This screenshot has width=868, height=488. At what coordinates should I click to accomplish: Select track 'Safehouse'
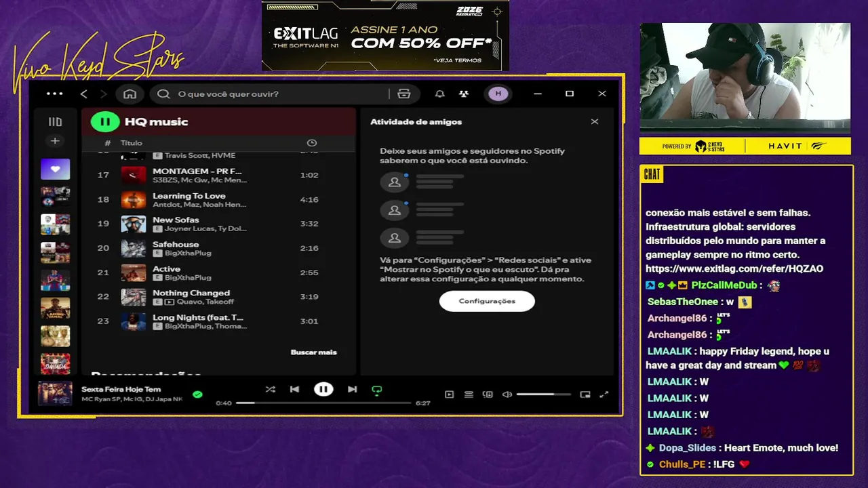pos(219,248)
